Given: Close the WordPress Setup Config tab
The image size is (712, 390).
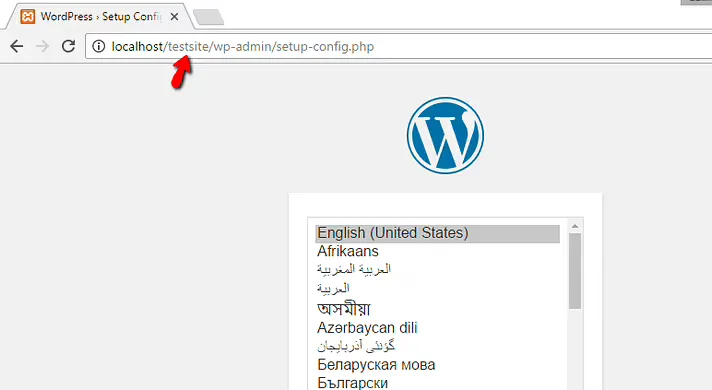Looking at the screenshot, I should (174, 17).
